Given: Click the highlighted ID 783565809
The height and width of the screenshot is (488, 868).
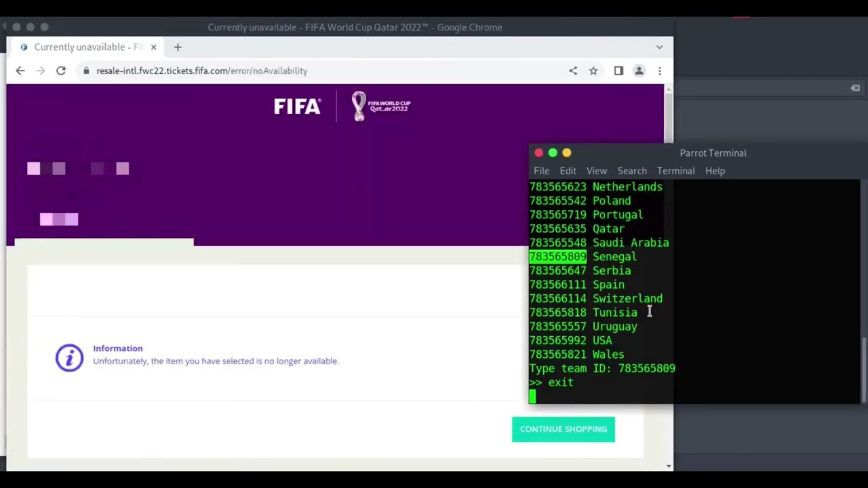Looking at the screenshot, I should point(557,256).
